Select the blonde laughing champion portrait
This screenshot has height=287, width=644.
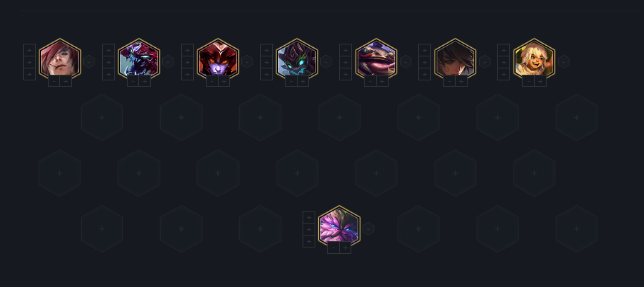tap(534, 59)
